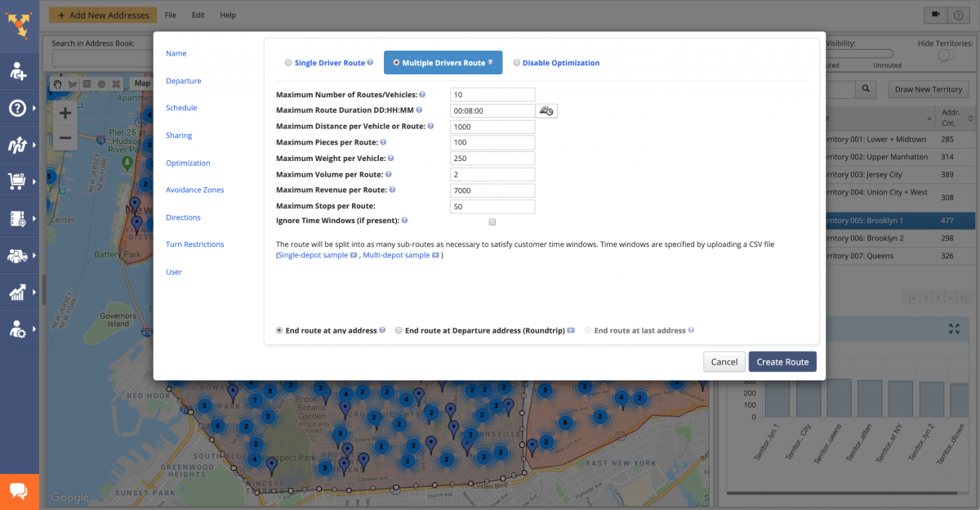Select the polygon drawing map tool
The width and height of the screenshot is (980, 510).
(73, 83)
